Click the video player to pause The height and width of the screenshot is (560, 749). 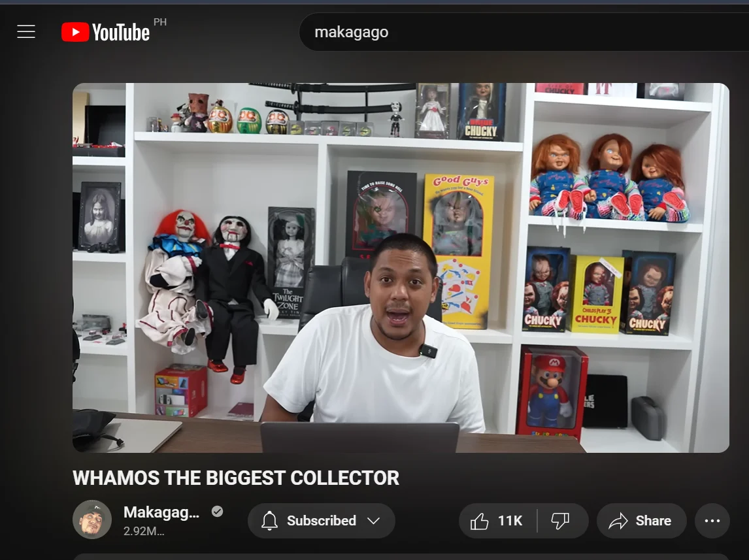401,268
